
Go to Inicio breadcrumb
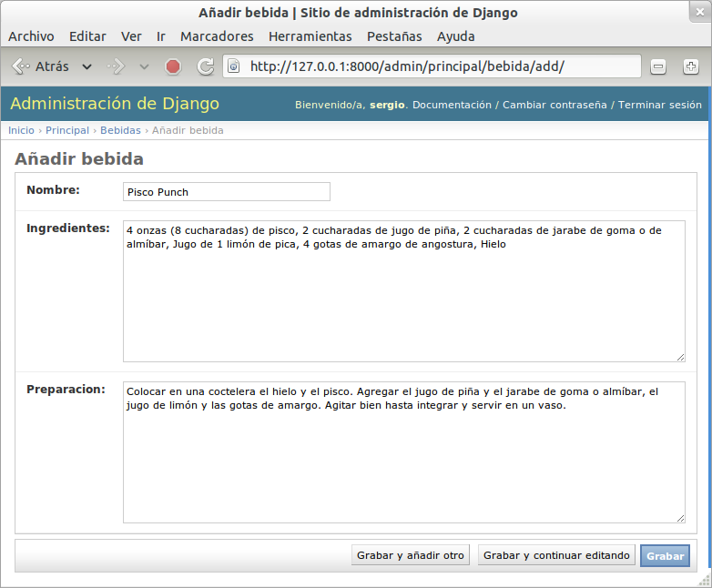pyautogui.click(x=21, y=130)
